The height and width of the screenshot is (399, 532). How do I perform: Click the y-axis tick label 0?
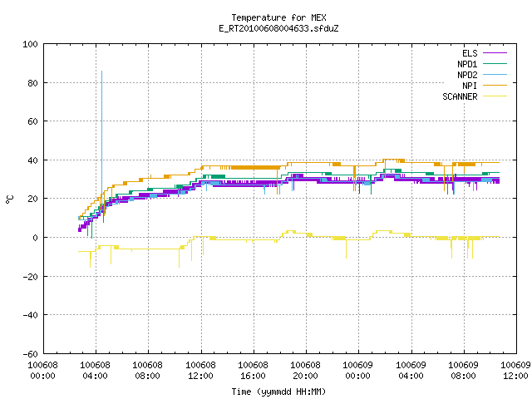35,238
